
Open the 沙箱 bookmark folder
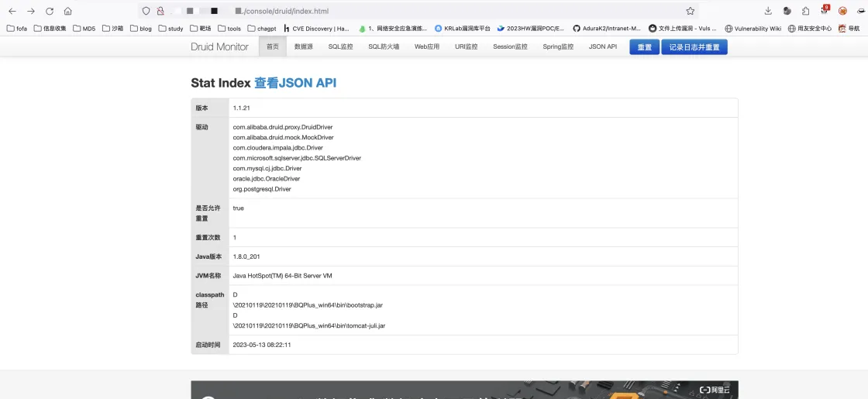(x=113, y=28)
